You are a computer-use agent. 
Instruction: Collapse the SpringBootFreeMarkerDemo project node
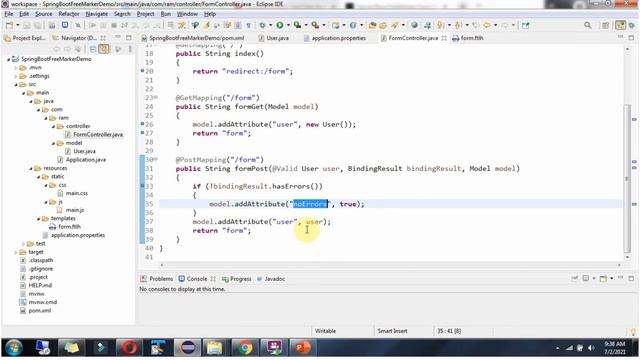pyautogui.click(x=8, y=59)
